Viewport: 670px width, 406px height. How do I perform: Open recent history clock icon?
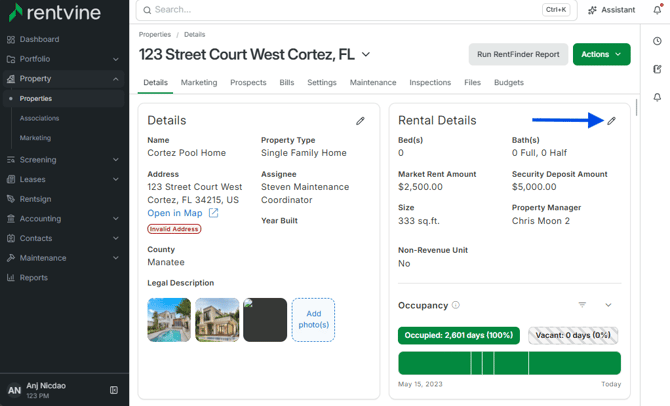coord(657,41)
